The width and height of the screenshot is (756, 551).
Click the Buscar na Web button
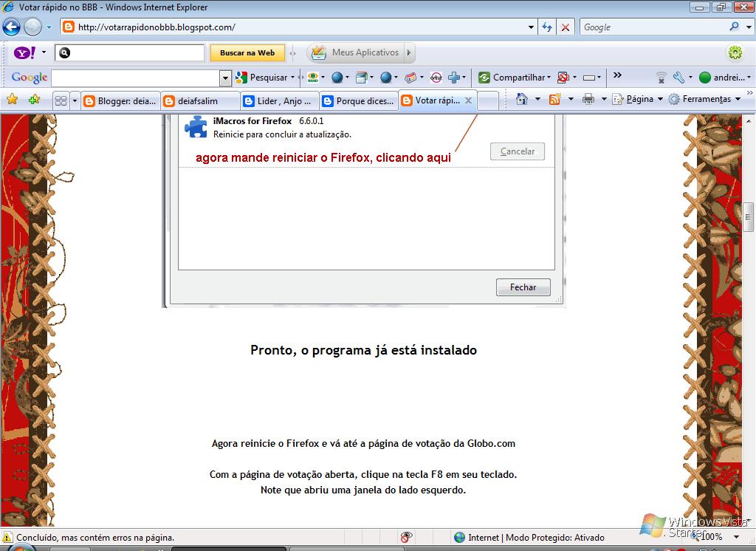[247, 52]
